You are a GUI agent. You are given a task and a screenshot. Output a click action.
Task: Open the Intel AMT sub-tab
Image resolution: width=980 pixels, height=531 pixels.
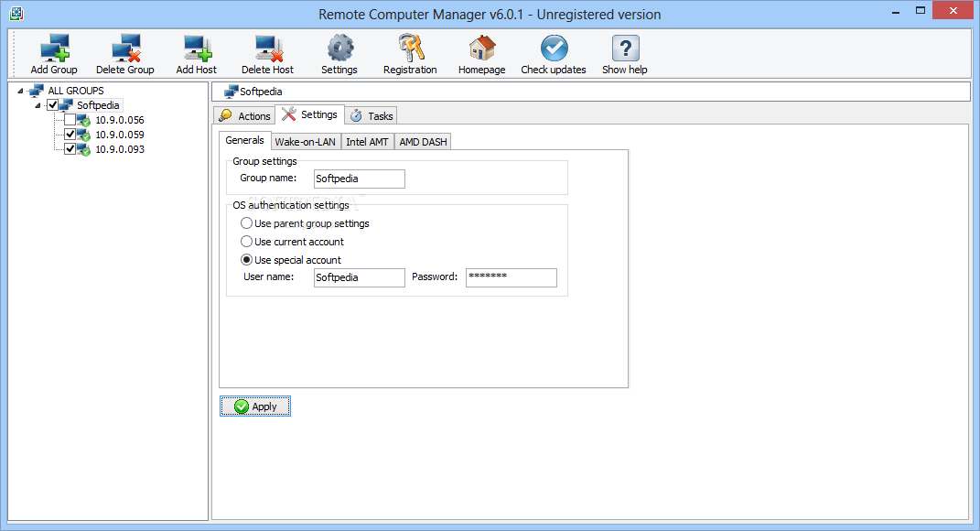pos(367,142)
